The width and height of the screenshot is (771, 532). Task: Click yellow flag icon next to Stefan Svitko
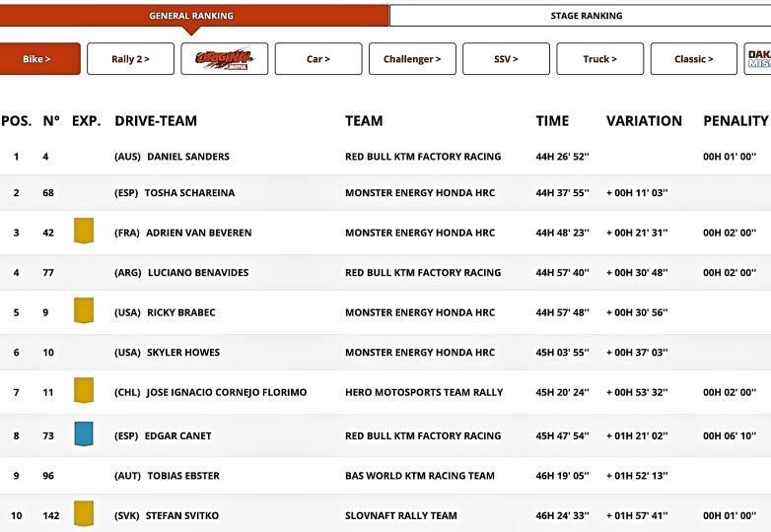tap(84, 513)
